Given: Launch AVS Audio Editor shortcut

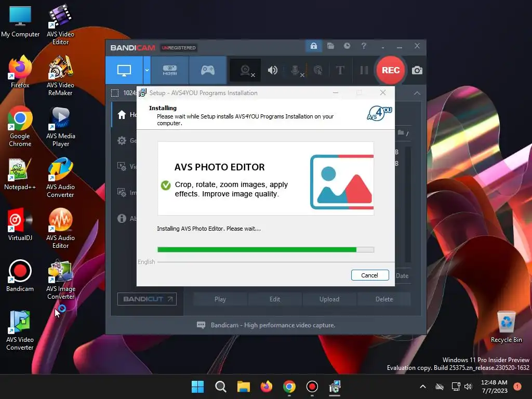Looking at the screenshot, I should (60, 228).
